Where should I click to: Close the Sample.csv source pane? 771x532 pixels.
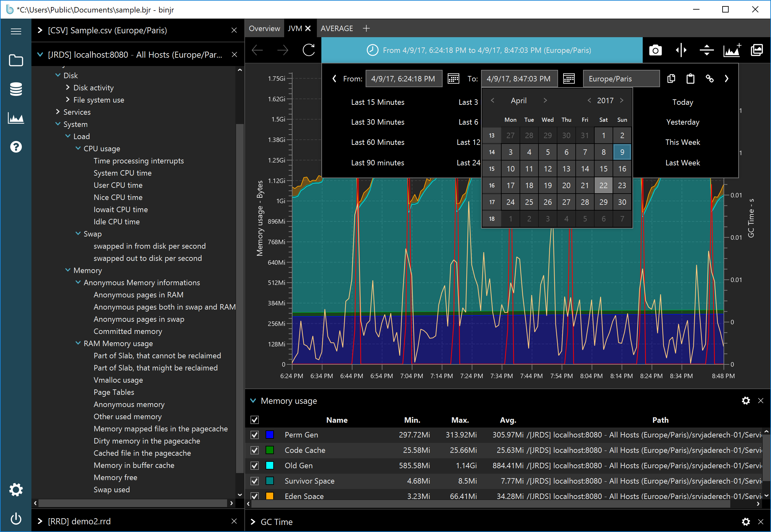pyautogui.click(x=234, y=30)
